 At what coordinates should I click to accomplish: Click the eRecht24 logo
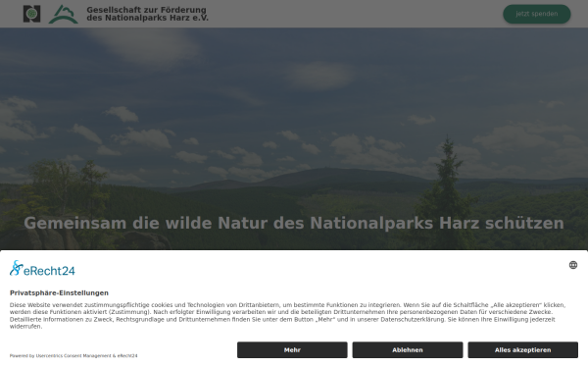point(42,268)
